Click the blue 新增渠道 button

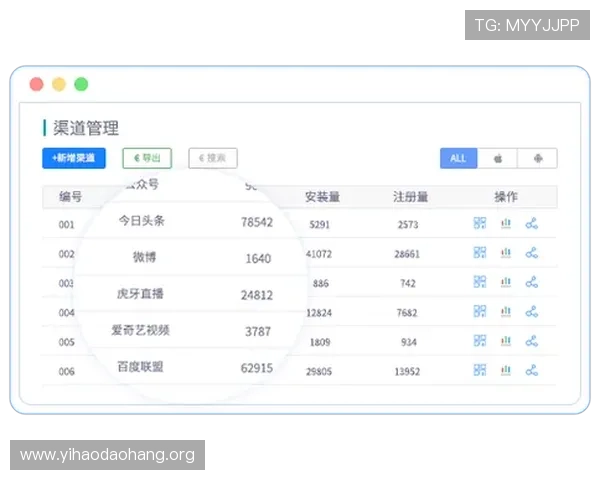74,158
